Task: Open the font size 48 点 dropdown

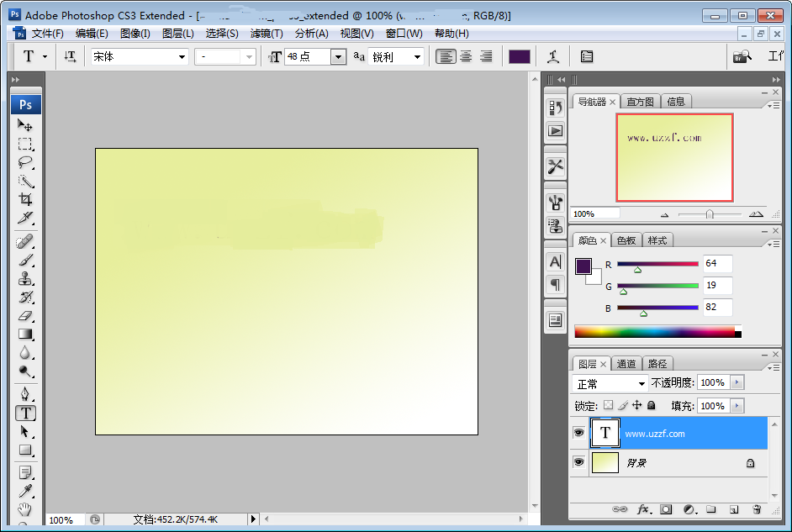Action: click(338, 57)
